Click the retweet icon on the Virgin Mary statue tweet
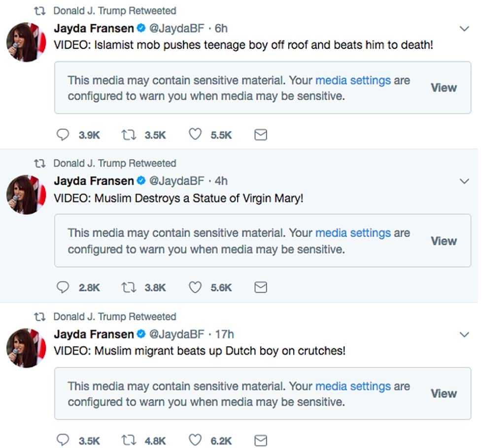Viewport: 482px width, 448px height. (x=129, y=287)
